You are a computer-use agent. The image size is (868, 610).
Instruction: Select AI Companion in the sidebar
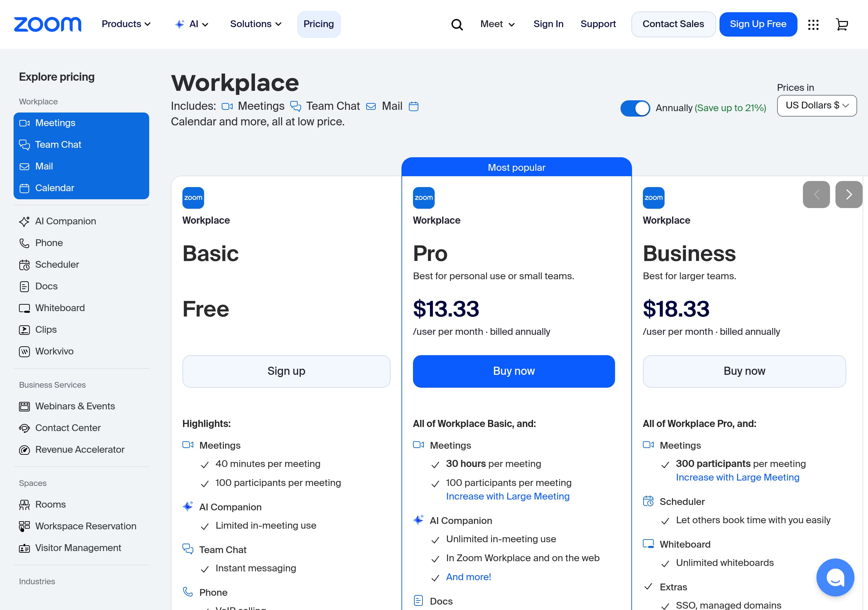(65, 221)
